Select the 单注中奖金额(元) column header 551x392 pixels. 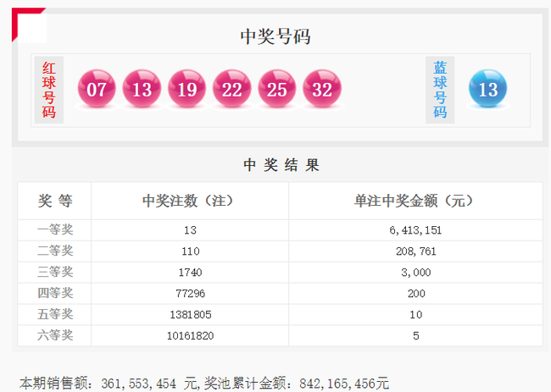[x=414, y=202]
